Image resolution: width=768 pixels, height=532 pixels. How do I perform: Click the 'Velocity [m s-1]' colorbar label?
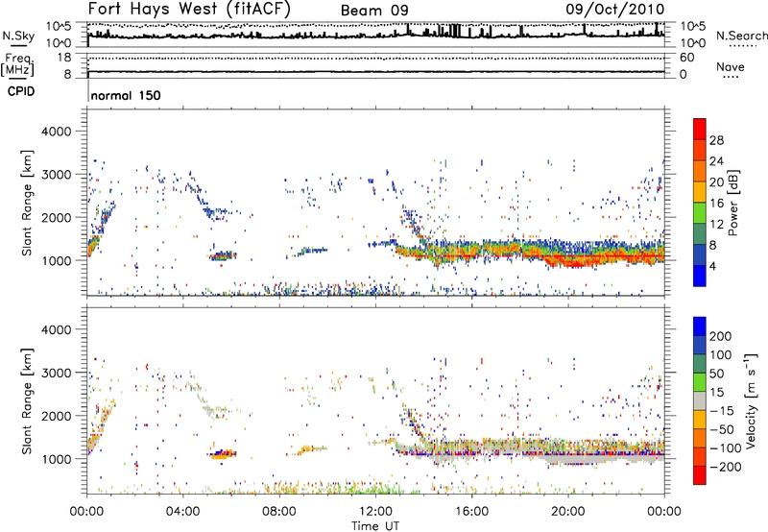pos(751,400)
